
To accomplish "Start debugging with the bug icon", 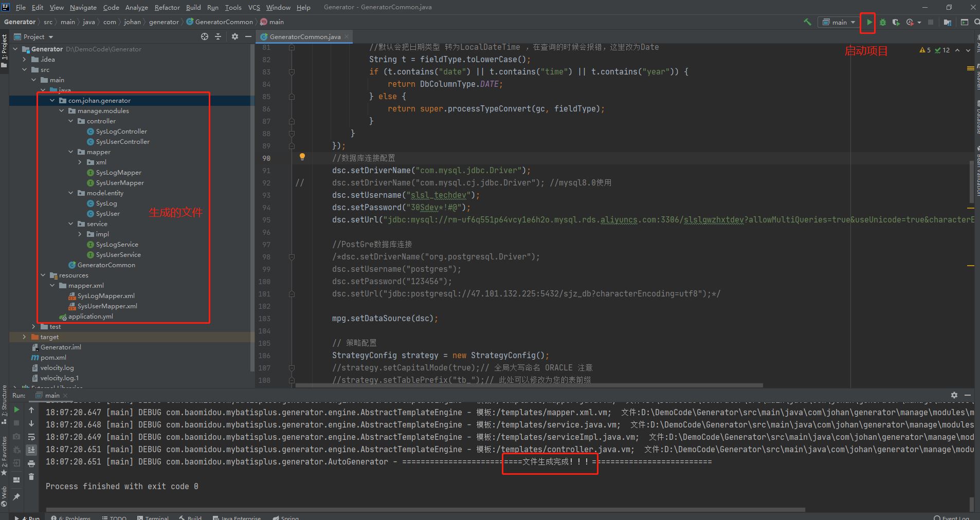I will tap(883, 22).
